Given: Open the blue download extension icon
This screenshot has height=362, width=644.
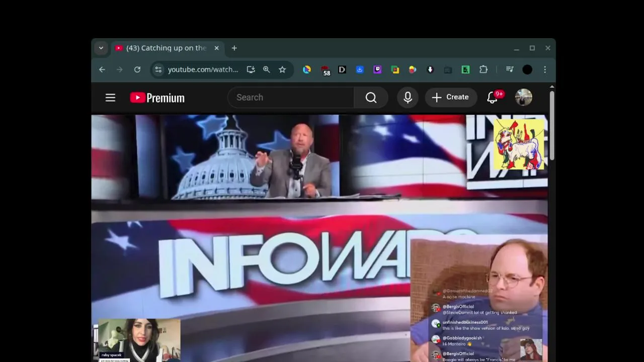Looking at the screenshot, I should pyautogui.click(x=360, y=70).
